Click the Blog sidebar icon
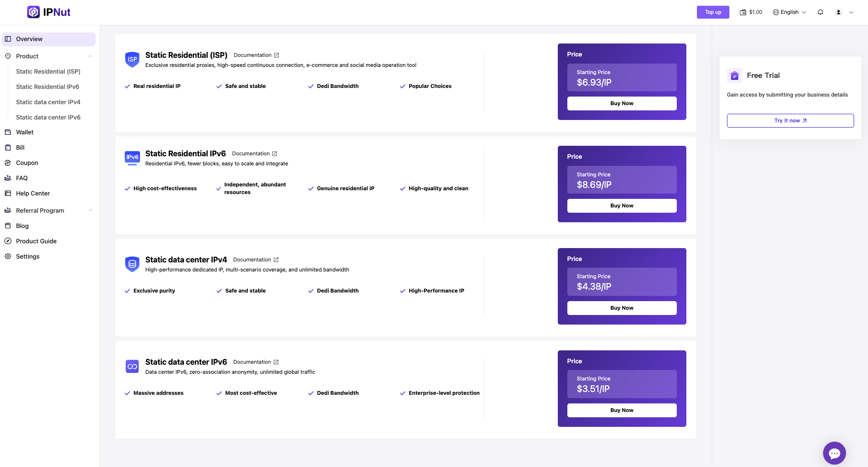Viewport: 868px width, 467px height. click(x=8, y=226)
